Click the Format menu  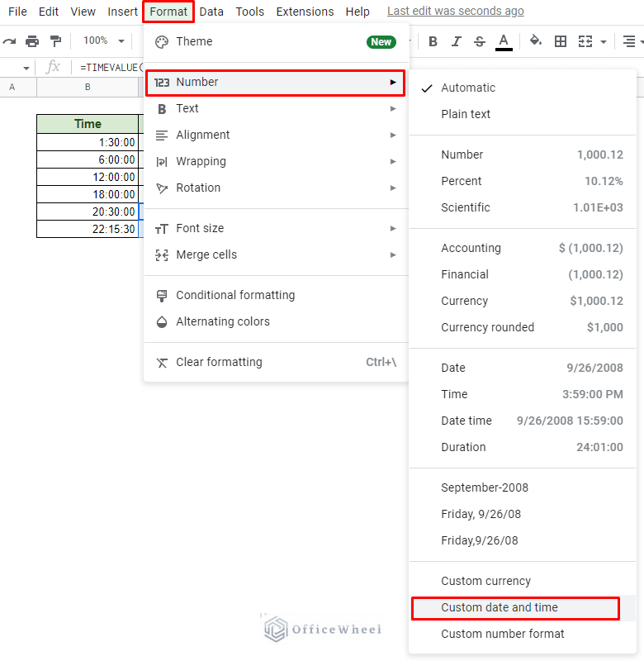click(x=168, y=12)
